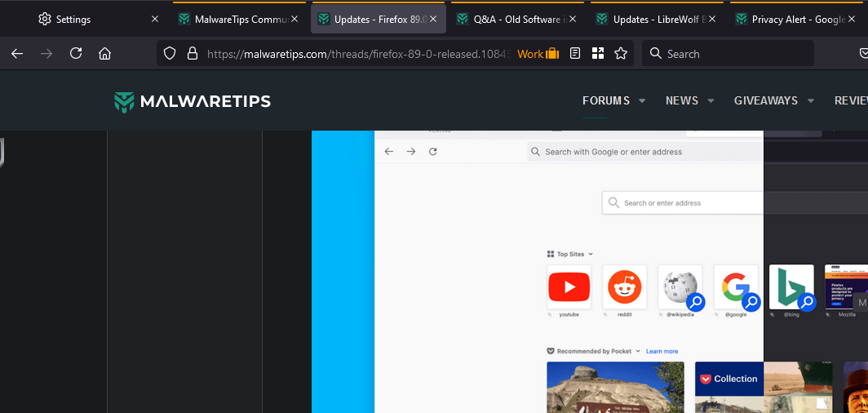The image size is (868, 413).
Task: Click 'Search or enter address' box in image
Action: click(683, 202)
